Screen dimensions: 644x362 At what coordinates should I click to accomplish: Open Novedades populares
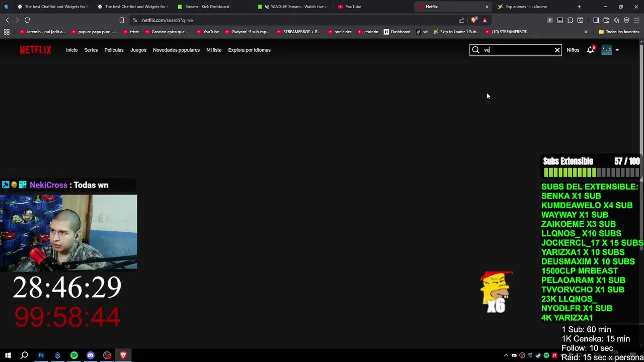tap(176, 50)
